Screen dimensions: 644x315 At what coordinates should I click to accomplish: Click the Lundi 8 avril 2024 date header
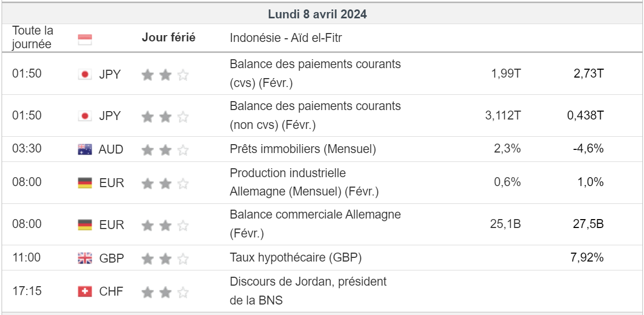pyautogui.click(x=317, y=14)
